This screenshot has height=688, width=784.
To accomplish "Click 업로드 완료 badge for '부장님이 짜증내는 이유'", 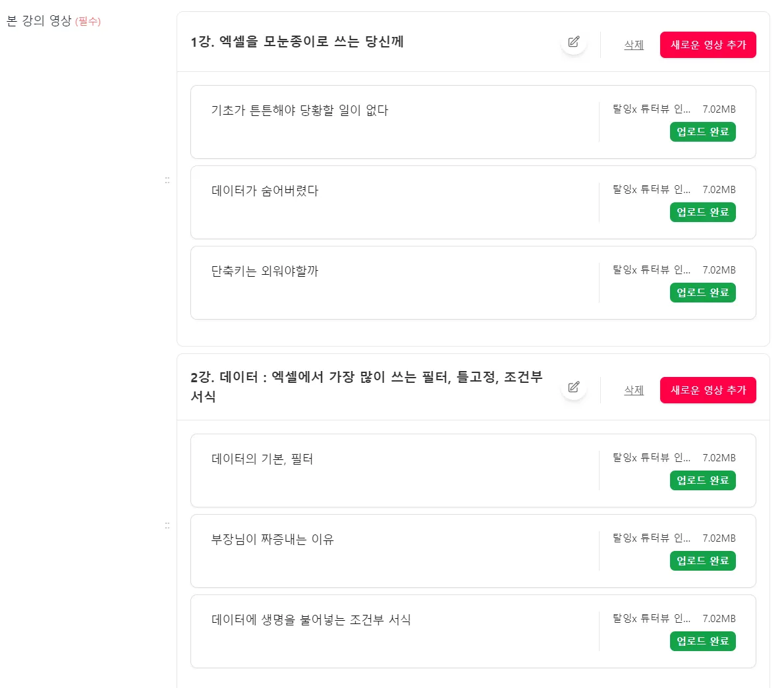I will pyautogui.click(x=702, y=561).
